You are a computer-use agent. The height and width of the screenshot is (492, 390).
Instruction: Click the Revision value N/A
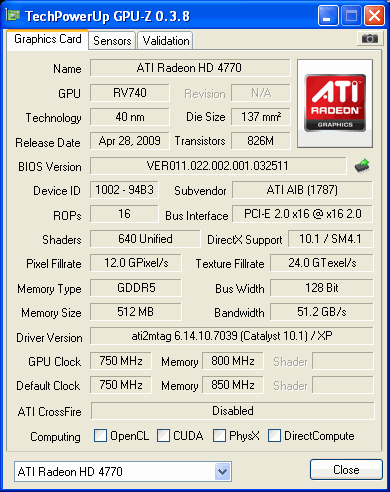[x=261, y=93]
